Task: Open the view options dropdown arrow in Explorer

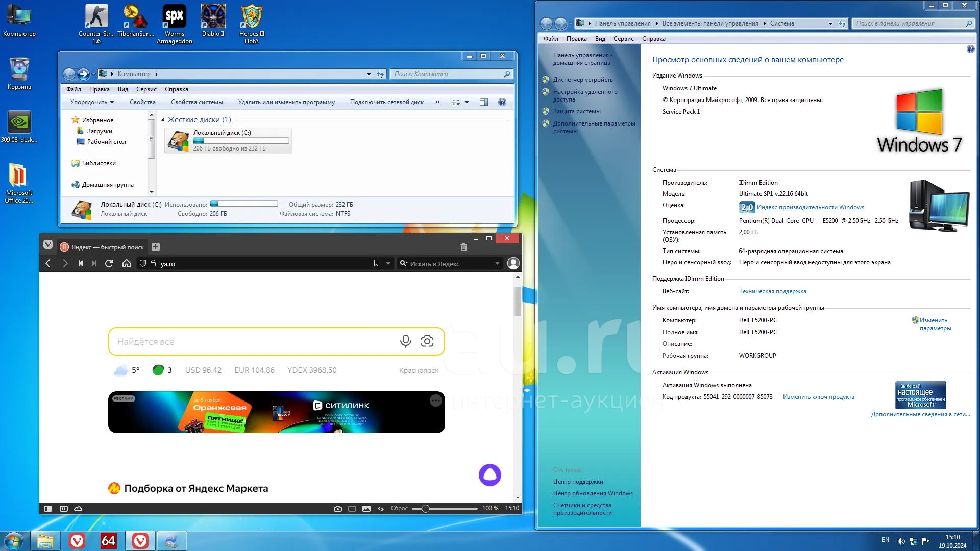Action: (467, 102)
